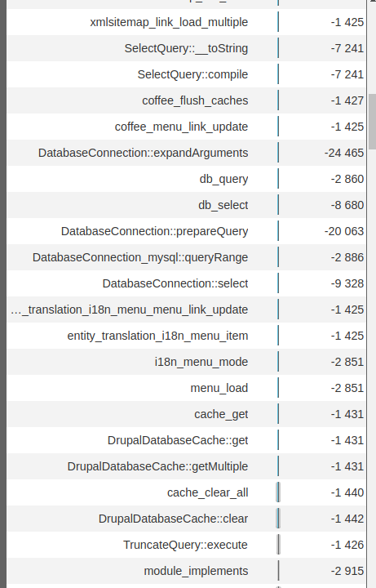Click the -24 465 value cell
This screenshot has height=588, width=376.
coord(344,153)
